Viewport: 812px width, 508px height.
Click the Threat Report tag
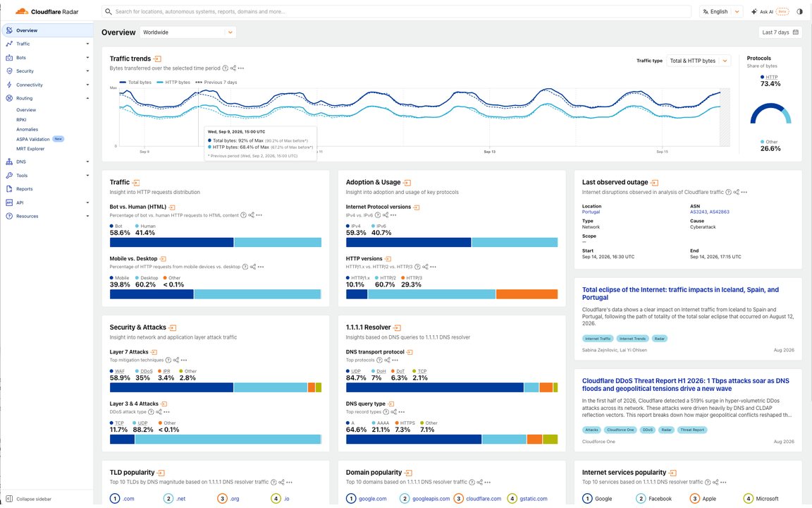point(692,430)
